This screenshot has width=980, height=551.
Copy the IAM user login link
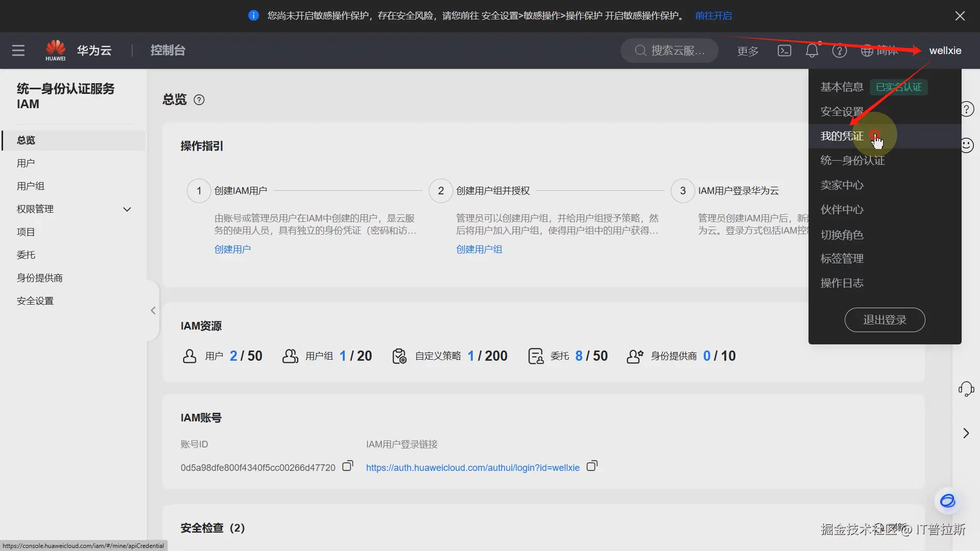(x=592, y=466)
